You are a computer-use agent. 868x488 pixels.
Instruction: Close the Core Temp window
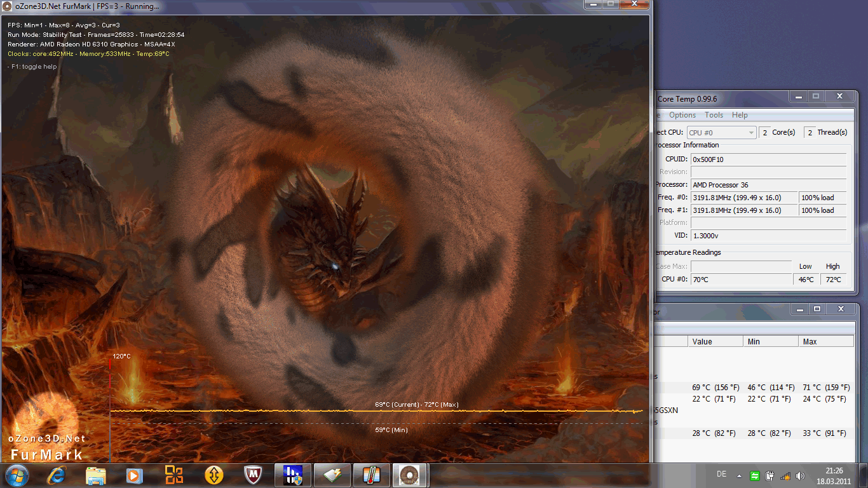[839, 97]
